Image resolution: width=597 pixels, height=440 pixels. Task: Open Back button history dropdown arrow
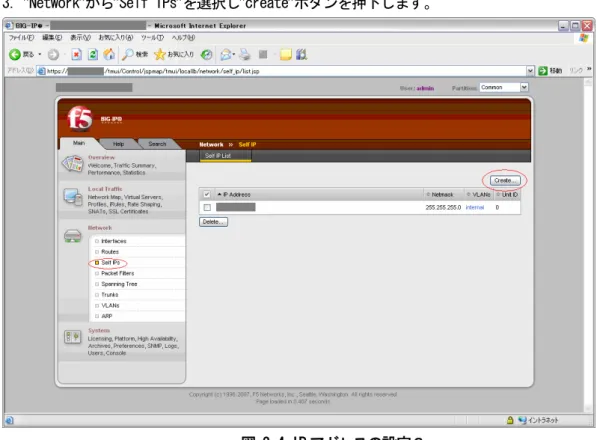pyautogui.click(x=40, y=55)
